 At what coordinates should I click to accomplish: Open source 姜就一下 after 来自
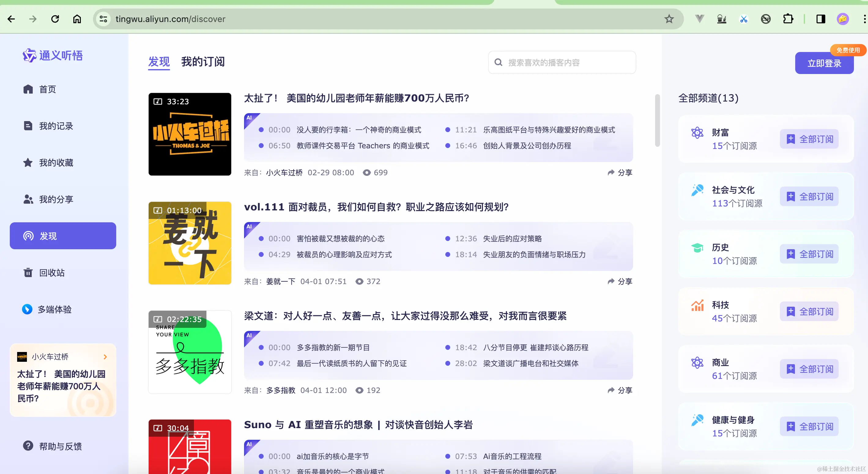[281, 281]
